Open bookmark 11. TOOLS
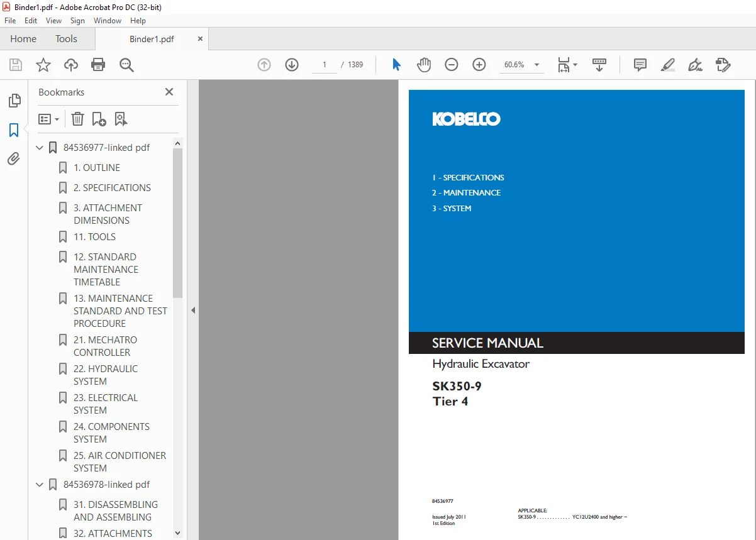756x540 pixels. pyautogui.click(x=94, y=237)
